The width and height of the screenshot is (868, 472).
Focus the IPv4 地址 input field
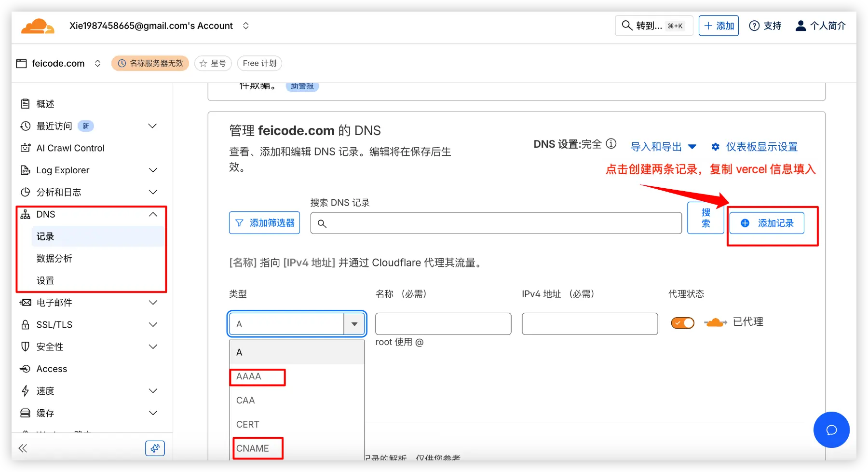[x=590, y=324]
